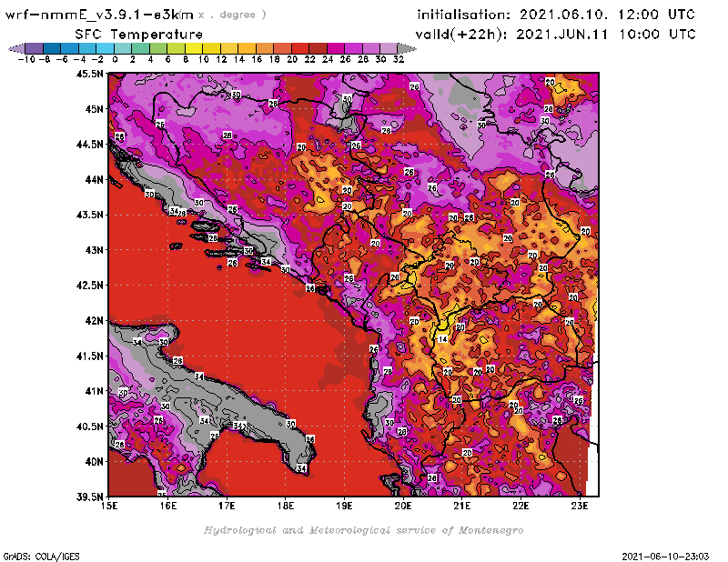
Task: Click the '45.5N' latitude axis label
Action: click(x=89, y=74)
